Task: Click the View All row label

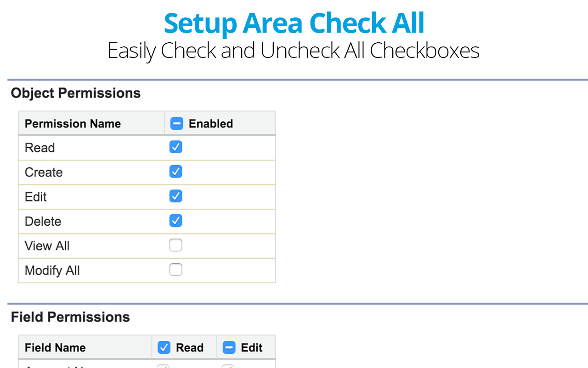Action: [x=47, y=246]
